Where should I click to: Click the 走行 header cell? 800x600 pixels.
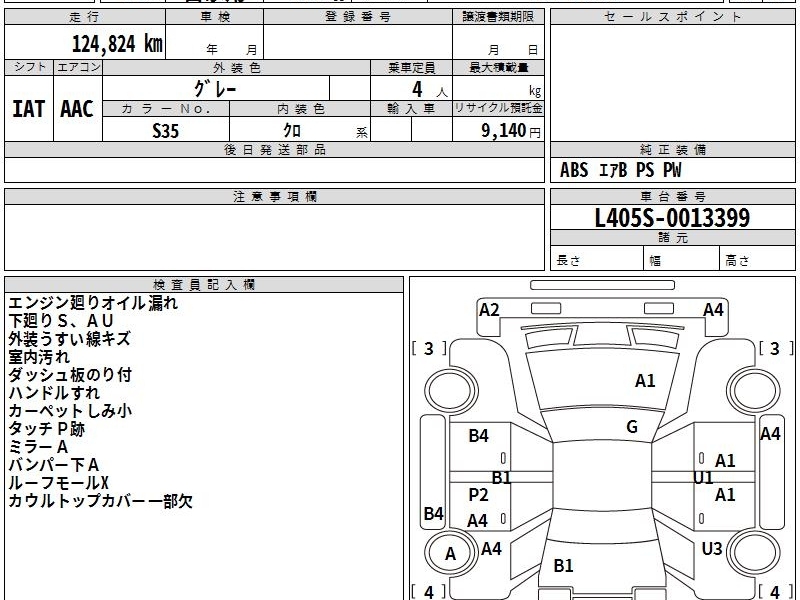85,17
